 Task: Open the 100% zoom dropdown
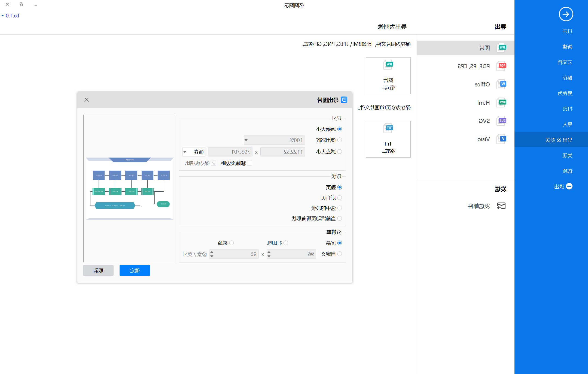coord(274,140)
